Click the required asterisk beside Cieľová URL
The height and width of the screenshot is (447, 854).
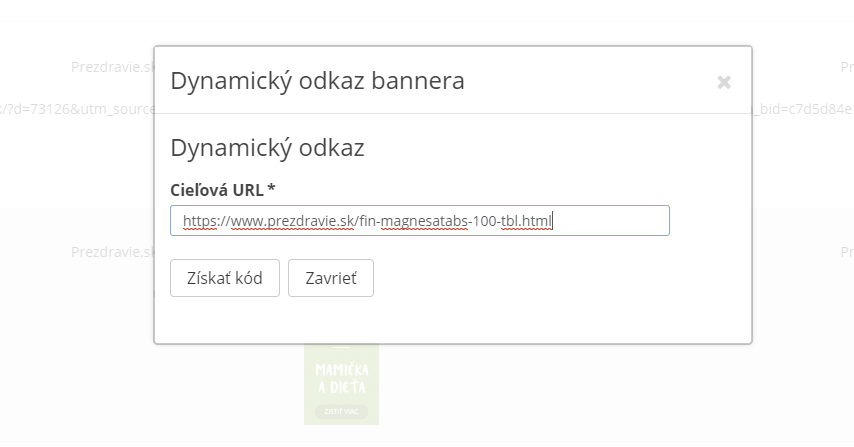click(x=271, y=190)
